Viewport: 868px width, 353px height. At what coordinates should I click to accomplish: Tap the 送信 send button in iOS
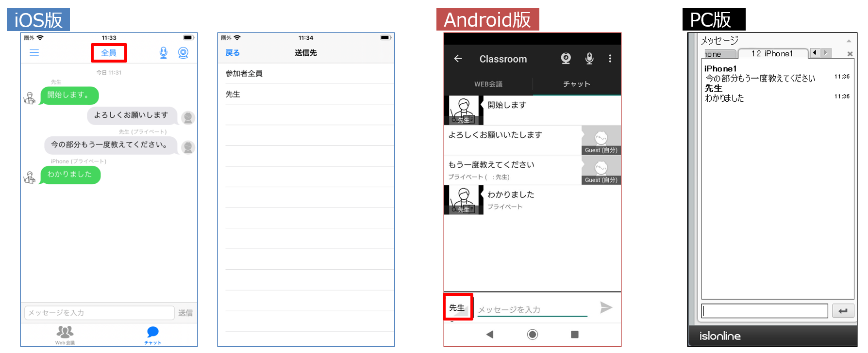pyautogui.click(x=185, y=313)
